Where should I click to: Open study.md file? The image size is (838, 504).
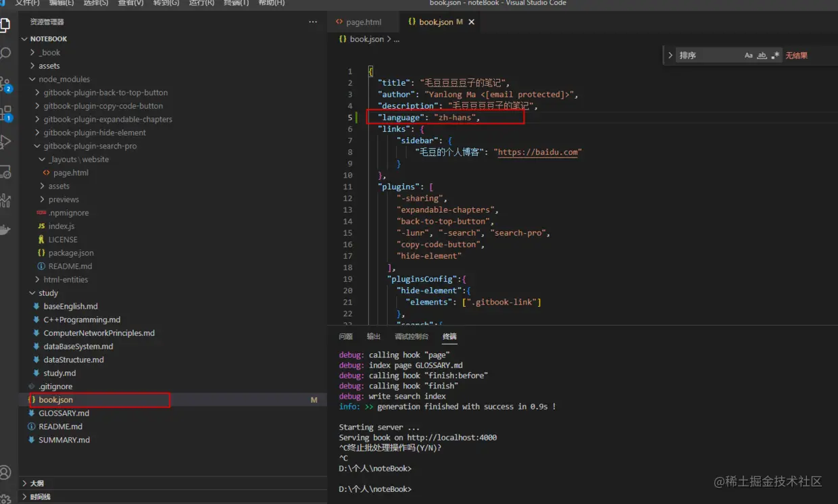click(x=59, y=373)
